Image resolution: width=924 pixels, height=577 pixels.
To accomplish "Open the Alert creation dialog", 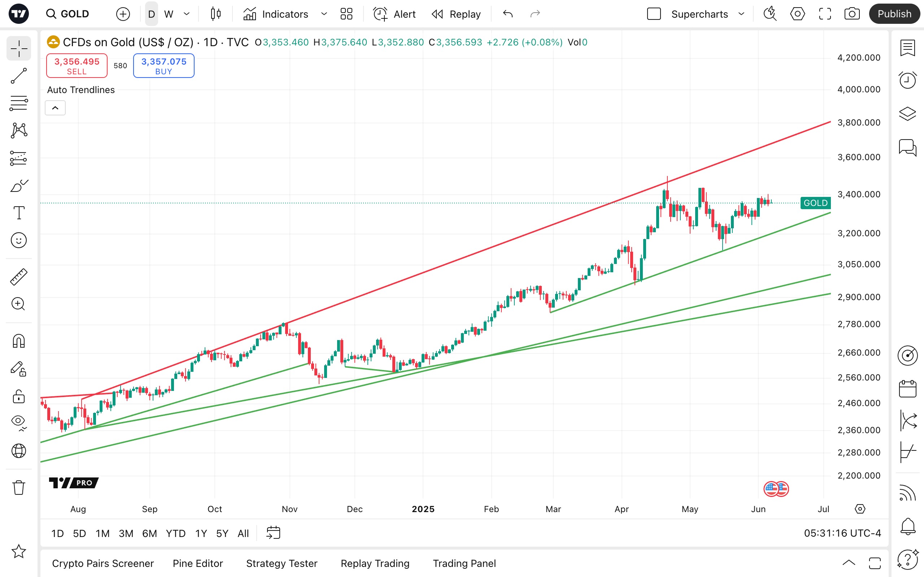I will [395, 14].
